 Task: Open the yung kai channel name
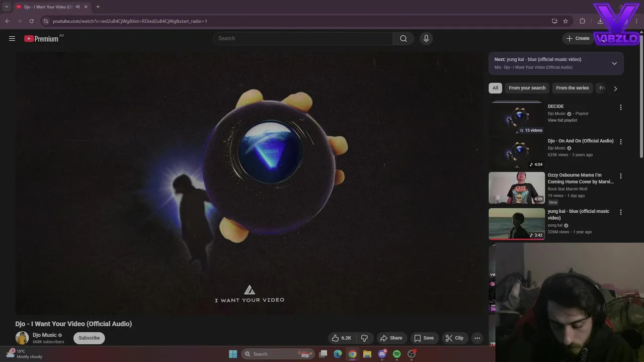coord(555,225)
